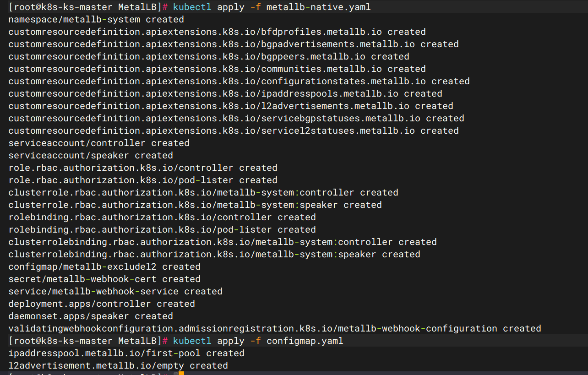Select the l2advertisement empty created line
588x375 pixels.
click(x=118, y=365)
